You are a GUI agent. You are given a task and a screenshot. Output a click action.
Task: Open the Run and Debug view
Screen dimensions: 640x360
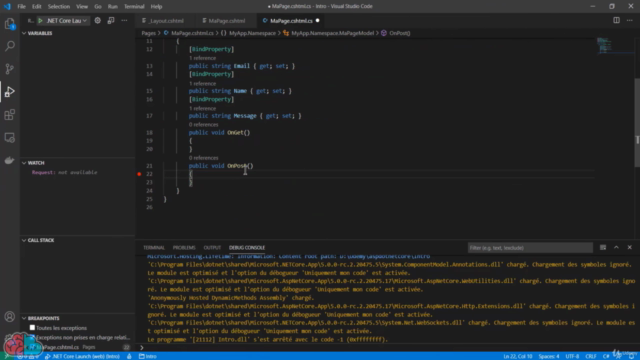coord(9,92)
